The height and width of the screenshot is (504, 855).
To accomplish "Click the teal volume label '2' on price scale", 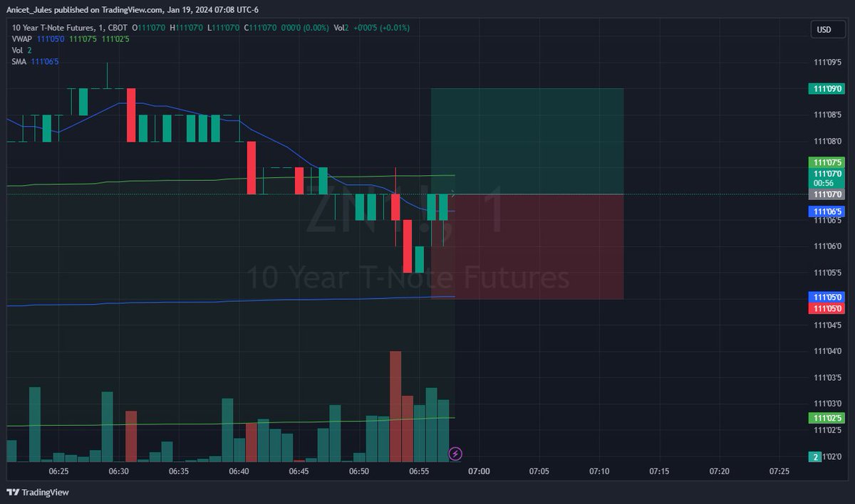I will [814, 456].
